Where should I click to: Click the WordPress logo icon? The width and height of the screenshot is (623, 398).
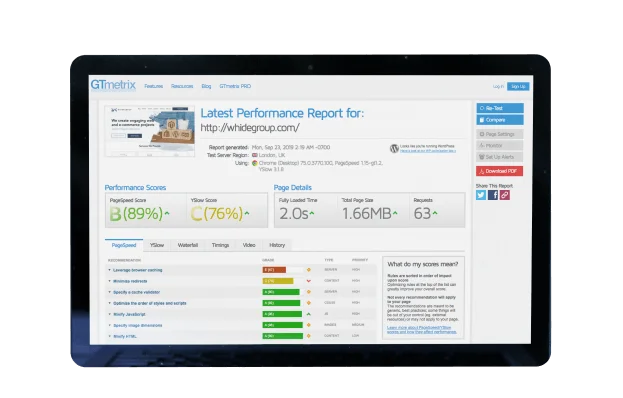click(394, 149)
